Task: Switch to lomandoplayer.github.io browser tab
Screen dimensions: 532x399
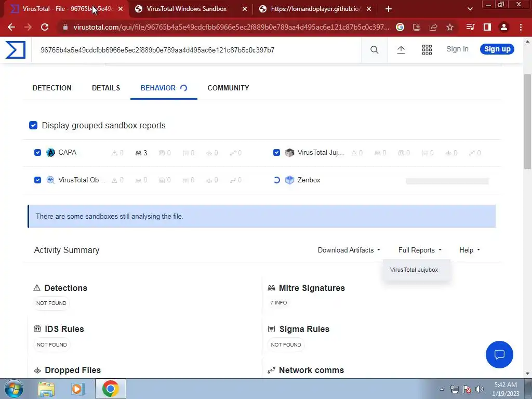Action: pos(315,9)
